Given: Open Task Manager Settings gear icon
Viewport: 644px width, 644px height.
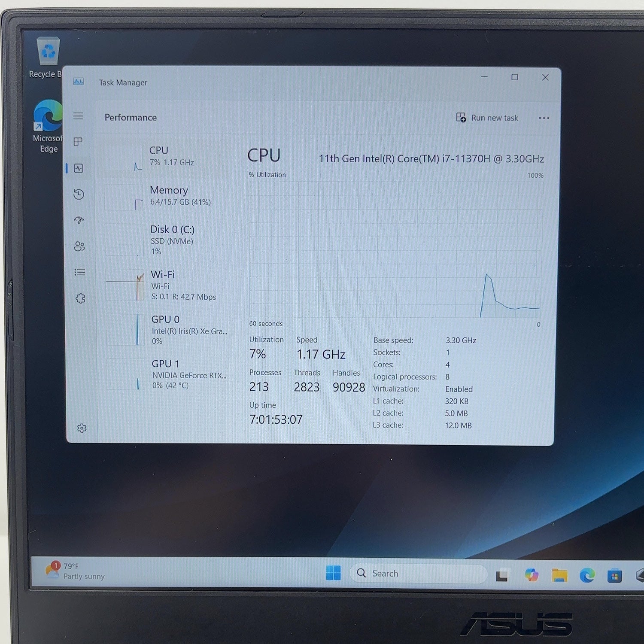Looking at the screenshot, I should [x=82, y=428].
